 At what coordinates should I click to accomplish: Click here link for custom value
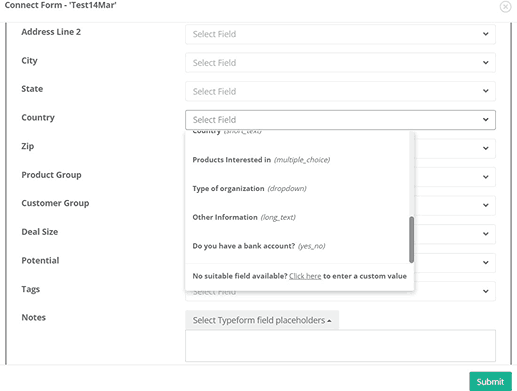click(x=305, y=276)
